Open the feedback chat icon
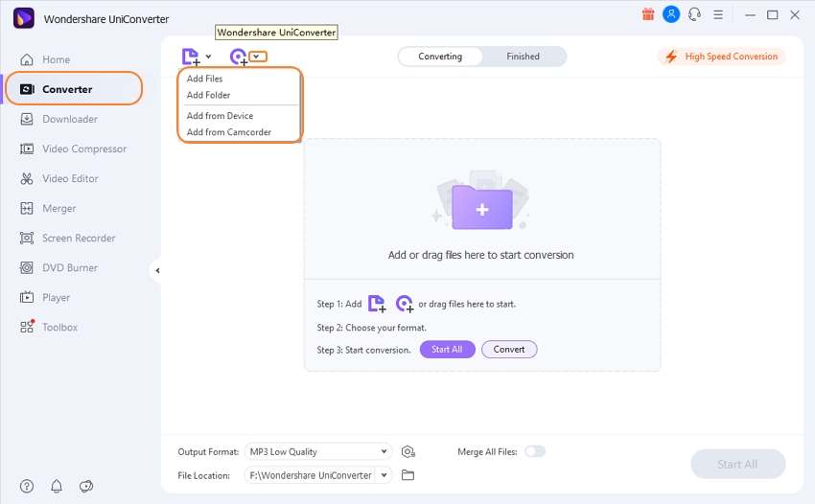Screen dimensions: 815x504 tap(86, 486)
